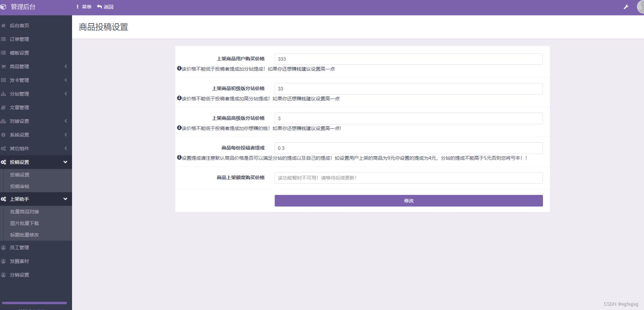644x310 pixels.
Task: Expand the 发卡管理 chevron
Action: tap(66, 80)
